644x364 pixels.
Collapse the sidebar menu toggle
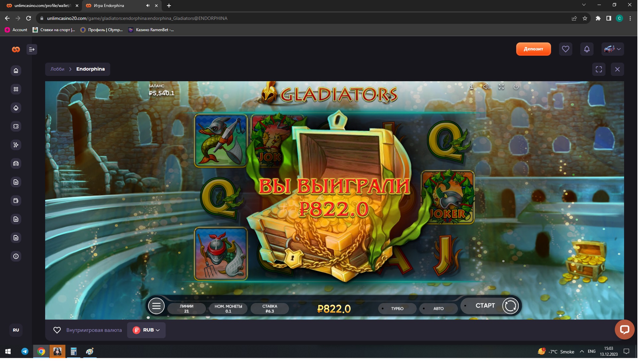click(32, 49)
